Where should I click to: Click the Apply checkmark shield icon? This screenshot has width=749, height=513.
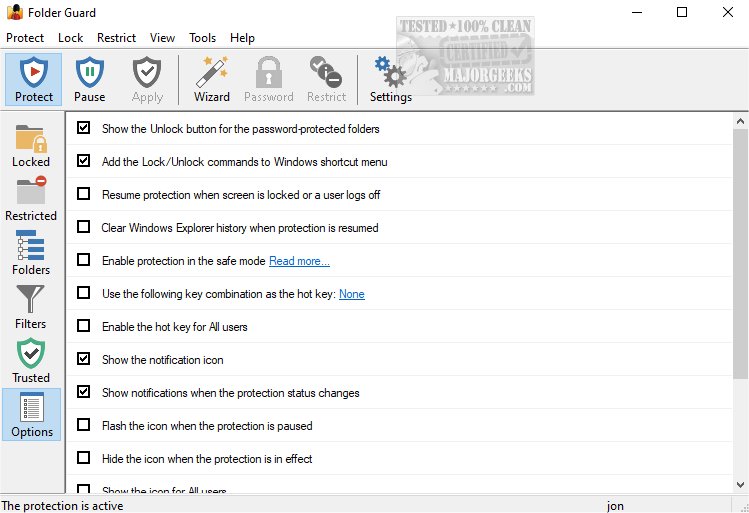(147, 79)
